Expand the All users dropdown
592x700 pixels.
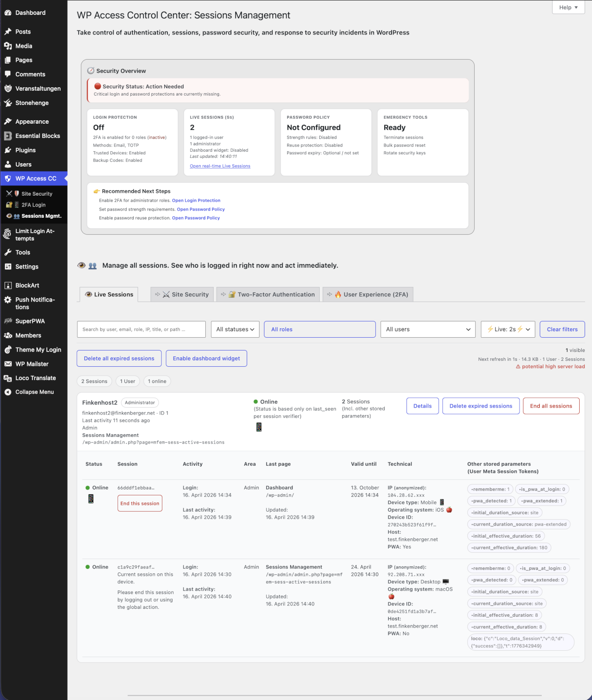click(x=428, y=329)
